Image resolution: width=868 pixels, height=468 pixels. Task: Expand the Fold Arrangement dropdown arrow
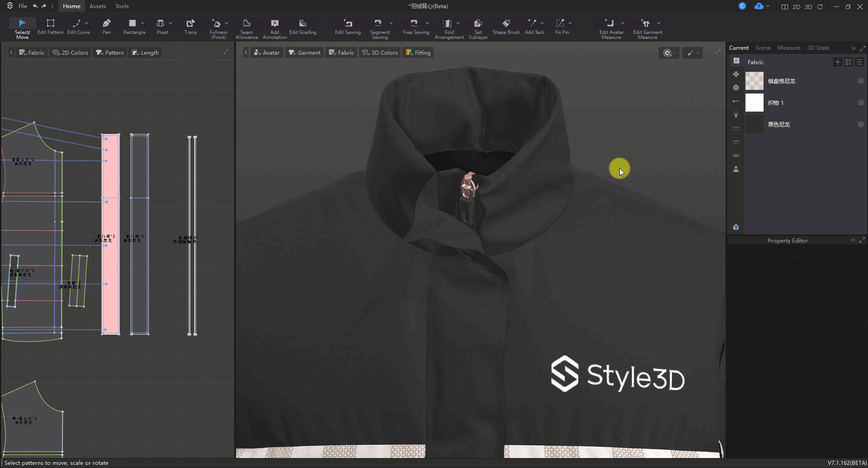click(x=458, y=23)
